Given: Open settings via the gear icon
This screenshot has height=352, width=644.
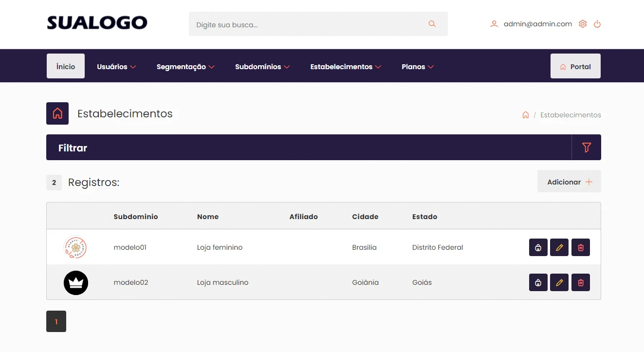Looking at the screenshot, I should (x=583, y=24).
